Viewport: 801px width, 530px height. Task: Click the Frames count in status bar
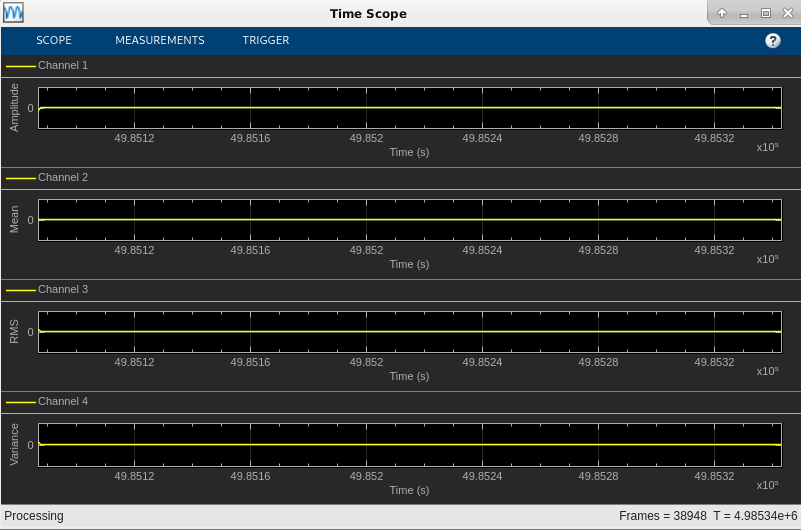663,516
